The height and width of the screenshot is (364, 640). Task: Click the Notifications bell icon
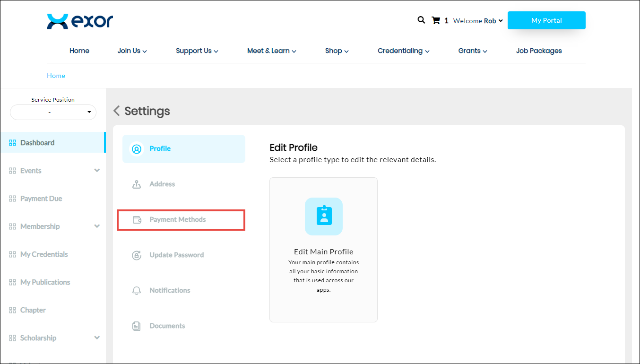click(137, 291)
